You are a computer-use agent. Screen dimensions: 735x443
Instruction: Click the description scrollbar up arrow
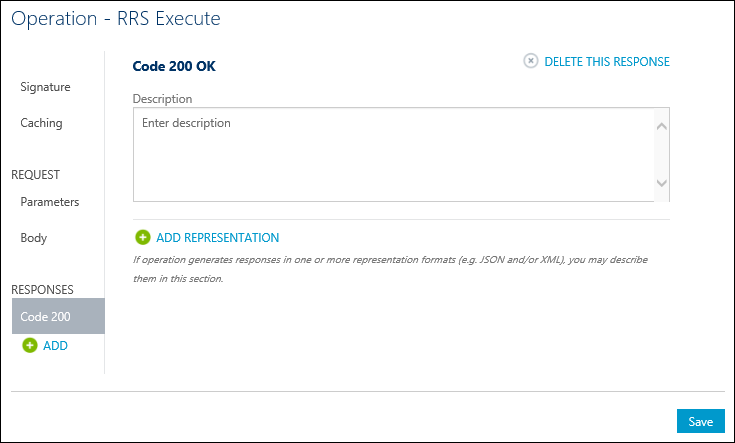click(662, 126)
